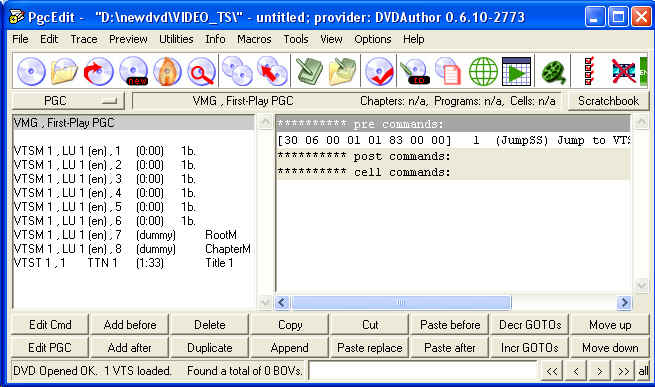Screen dimensions: 655x387
Task: Open the Help menu
Action: [413, 39]
